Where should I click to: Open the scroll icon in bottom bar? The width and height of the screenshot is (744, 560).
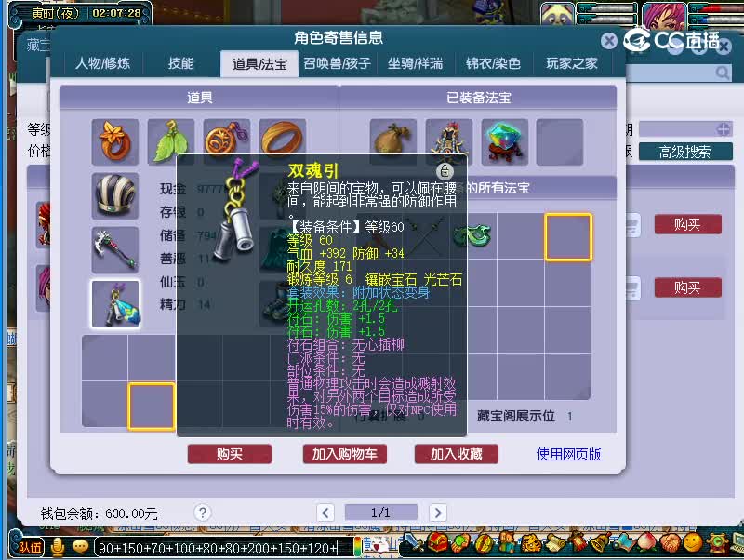(553, 542)
